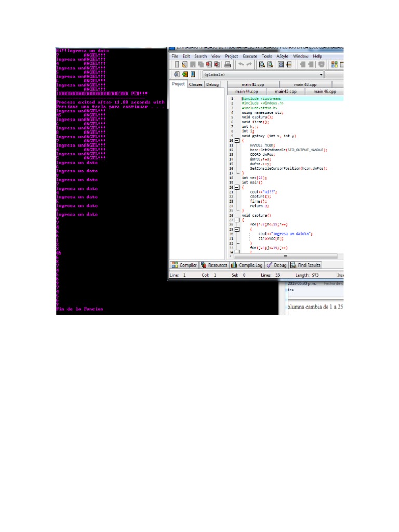The height and width of the screenshot is (532, 399).
Task: Switch to the Classes side tab
Action: 195,85
